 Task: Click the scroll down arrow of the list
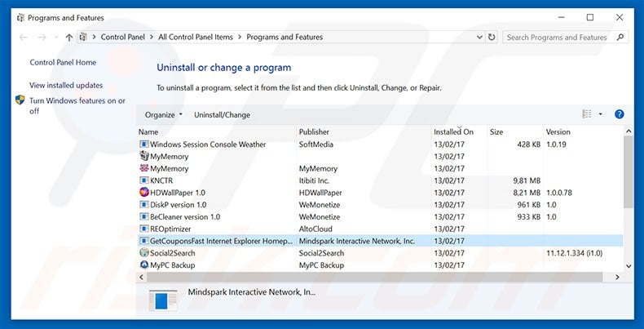pyautogui.click(x=629, y=266)
